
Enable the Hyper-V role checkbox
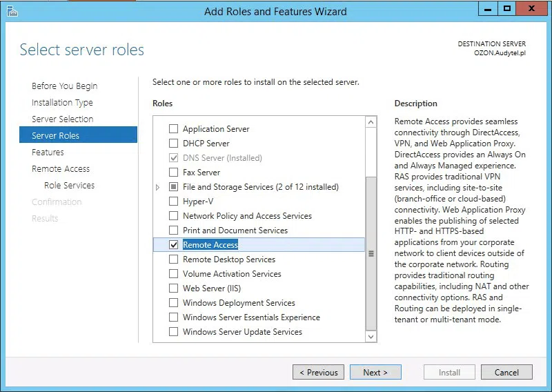(174, 202)
